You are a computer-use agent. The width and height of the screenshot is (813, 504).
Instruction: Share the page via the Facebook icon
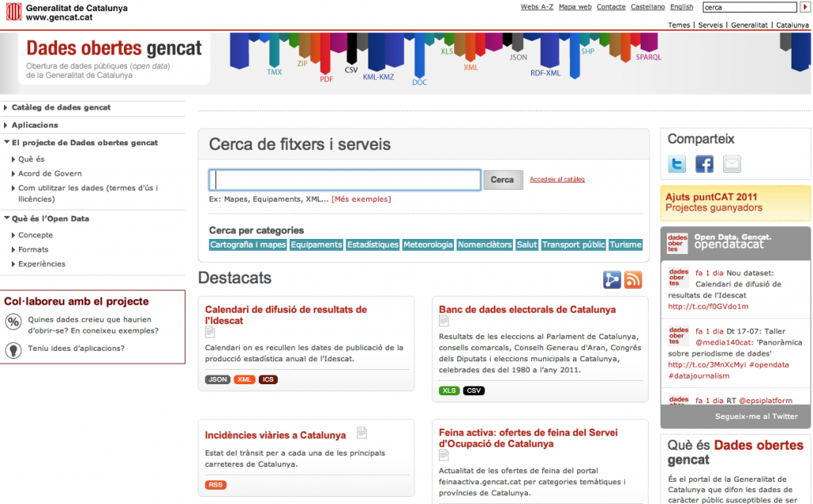click(704, 164)
